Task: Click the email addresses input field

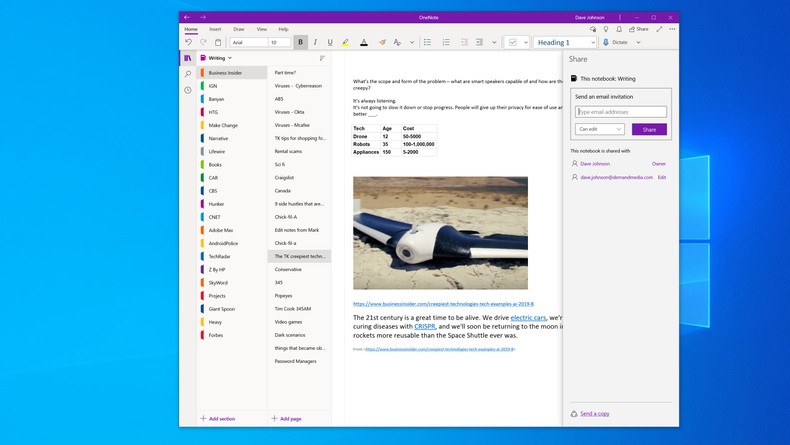Action: tap(621, 112)
